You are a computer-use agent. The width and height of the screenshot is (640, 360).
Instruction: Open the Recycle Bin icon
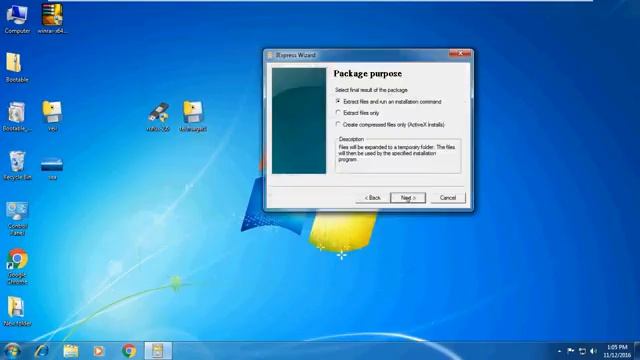pos(17,165)
